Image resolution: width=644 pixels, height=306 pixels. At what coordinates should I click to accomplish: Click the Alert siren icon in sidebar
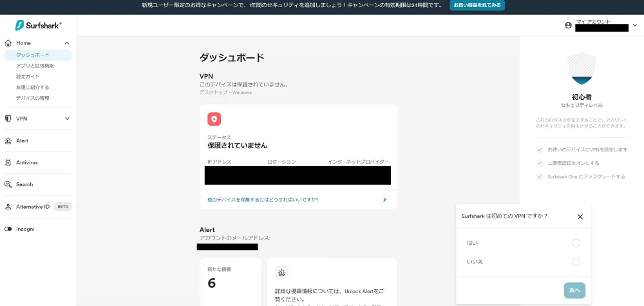tap(8, 141)
